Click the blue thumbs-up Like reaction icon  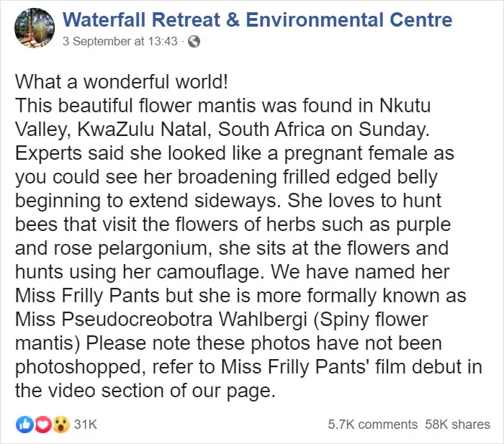point(24,425)
